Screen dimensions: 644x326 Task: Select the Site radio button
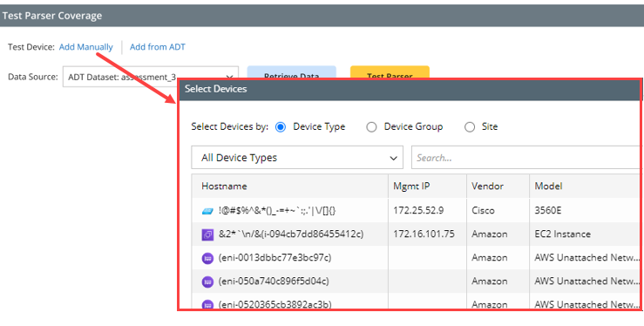tap(470, 127)
